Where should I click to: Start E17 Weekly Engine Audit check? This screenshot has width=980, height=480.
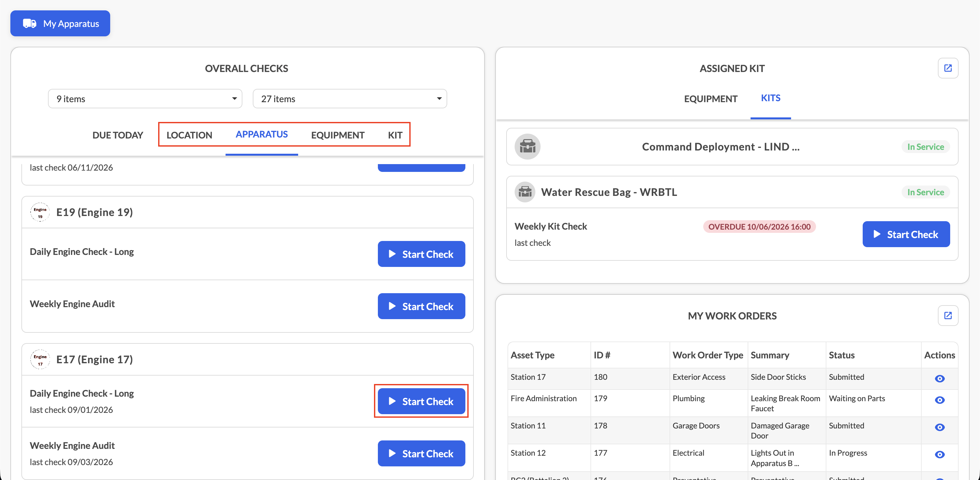[421, 453]
